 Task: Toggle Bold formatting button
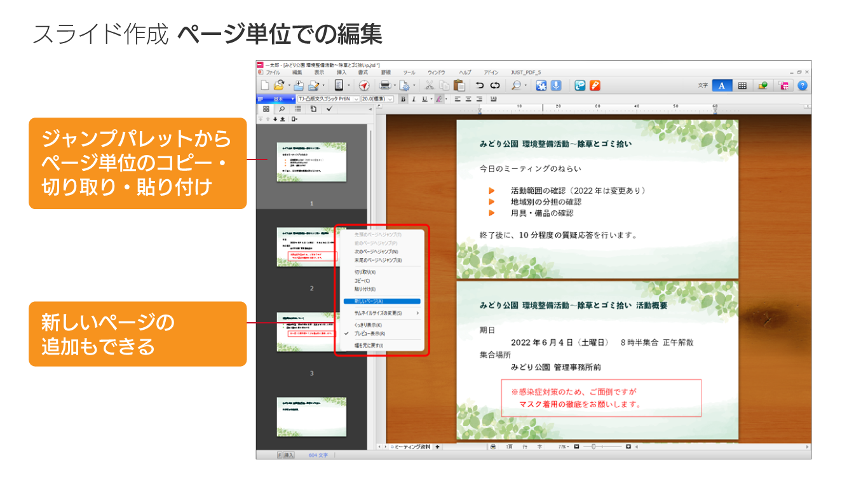coord(403,99)
